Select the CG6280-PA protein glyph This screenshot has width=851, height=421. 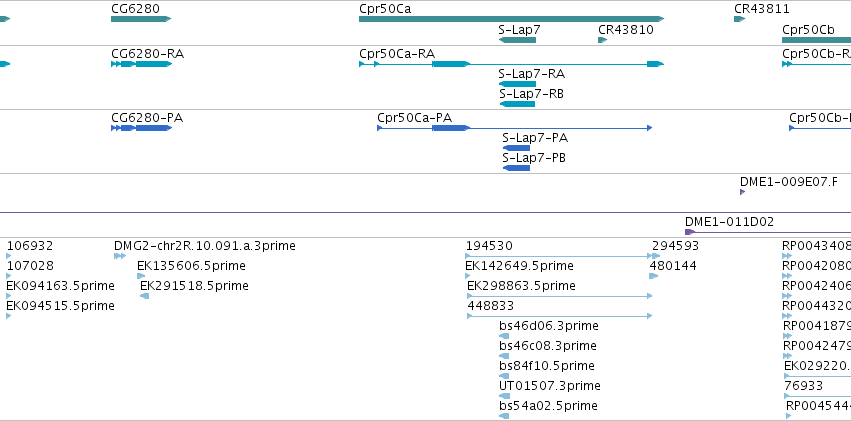coord(141,128)
